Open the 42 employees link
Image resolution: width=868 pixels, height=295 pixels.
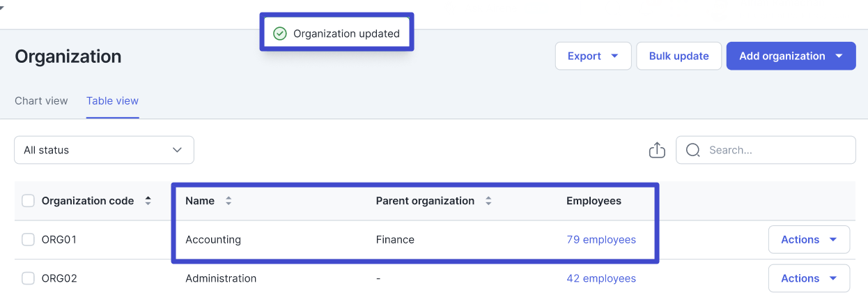[601, 278]
